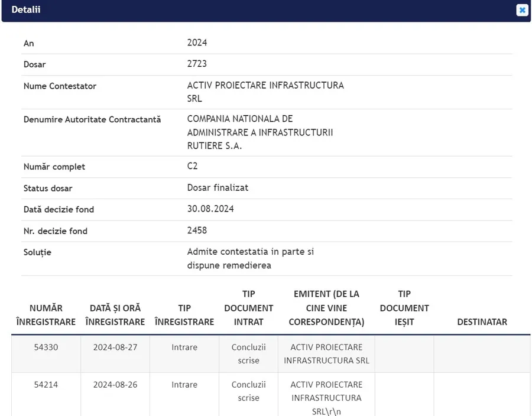The height and width of the screenshot is (416, 532).
Task: Click the Emitent column header
Action: click(326, 308)
